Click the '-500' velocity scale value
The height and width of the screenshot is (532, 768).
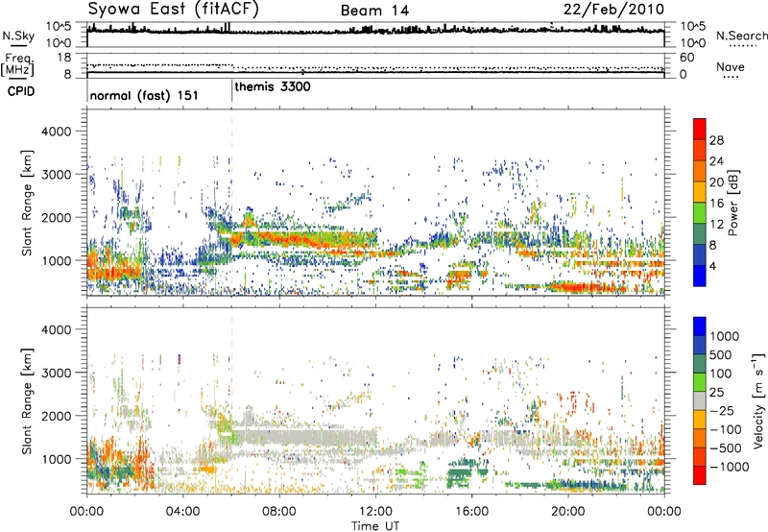pyautogui.click(x=726, y=448)
